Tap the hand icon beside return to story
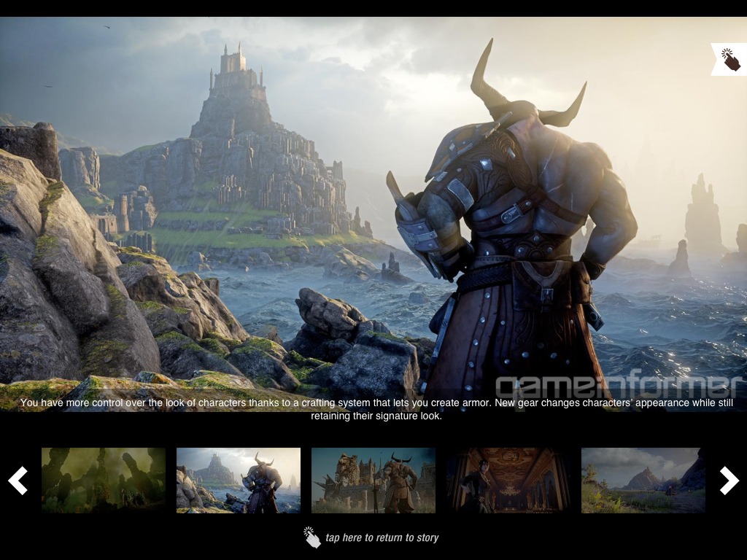This screenshot has width=747, height=560. [312, 537]
